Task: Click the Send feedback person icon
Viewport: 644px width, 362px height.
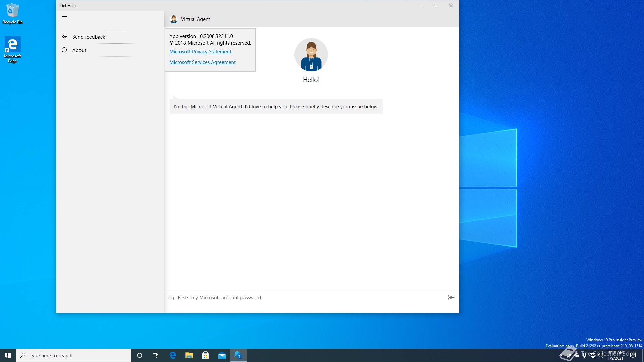Action: [x=64, y=37]
